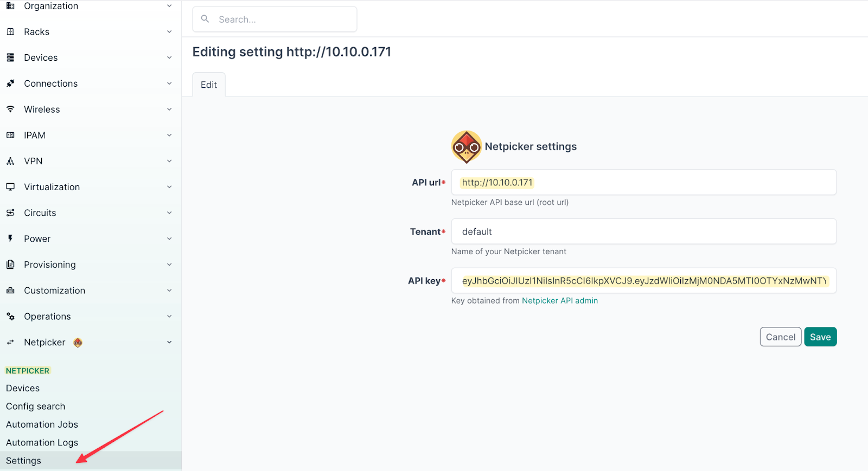Click the Virtualization monitor icon
This screenshot has width=868, height=471.
pos(10,187)
